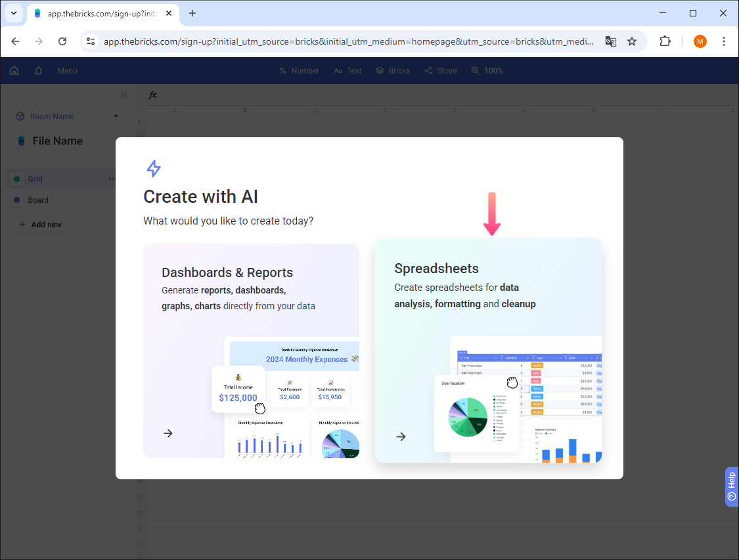
Task: Open the browser extensions puzzle icon
Action: tap(665, 41)
